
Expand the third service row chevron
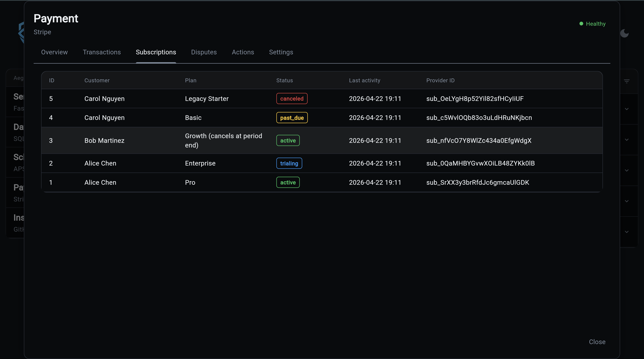(x=626, y=170)
